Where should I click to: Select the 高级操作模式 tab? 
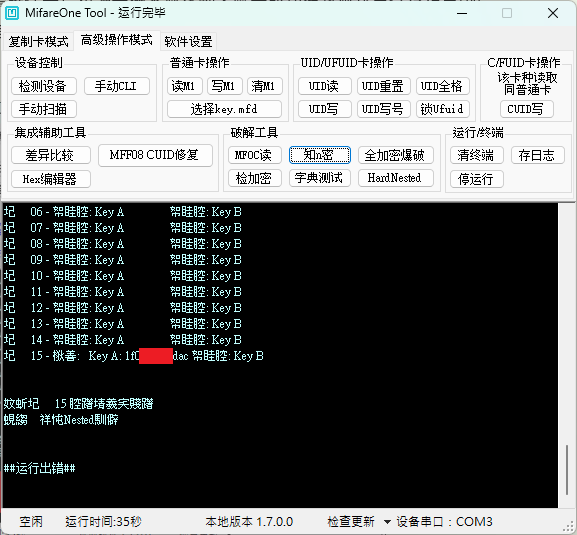117,40
